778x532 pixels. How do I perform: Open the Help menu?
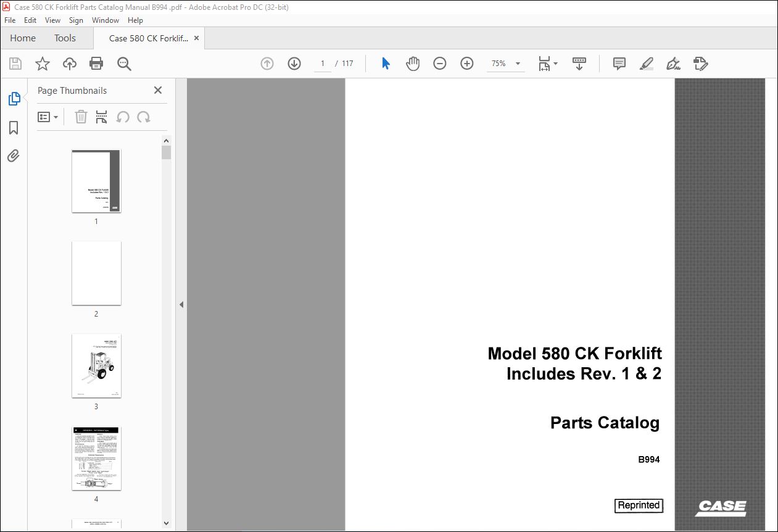click(135, 20)
